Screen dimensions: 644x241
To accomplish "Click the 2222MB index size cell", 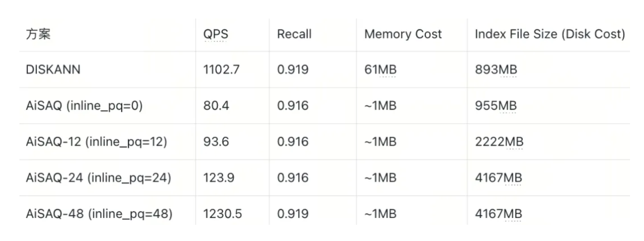I will [499, 142].
